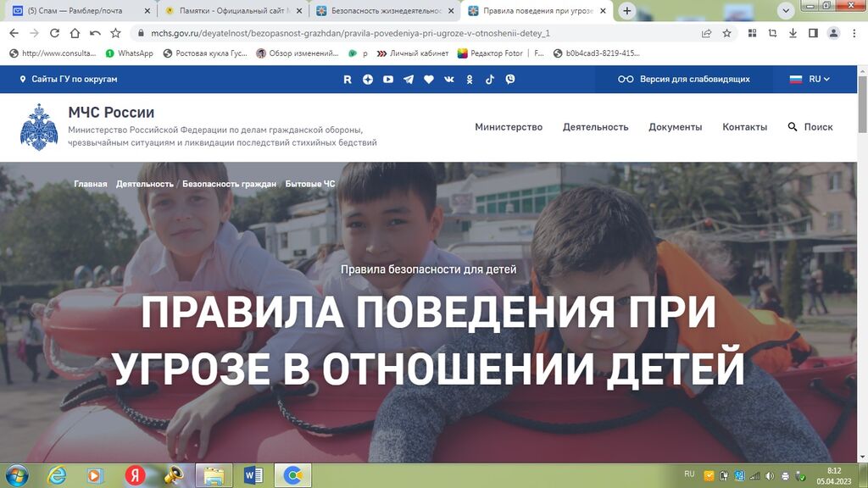
Task: Click the VK social network icon
Action: pos(449,79)
